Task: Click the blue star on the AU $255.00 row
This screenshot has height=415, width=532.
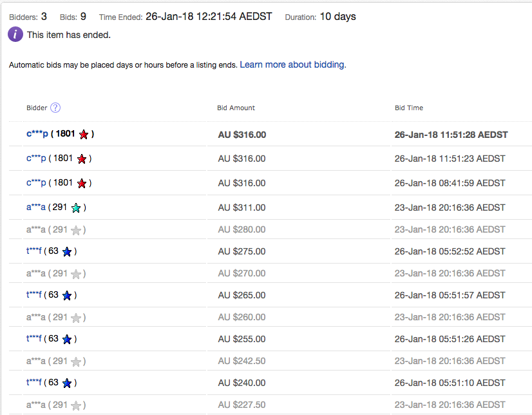Action: coord(67,340)
